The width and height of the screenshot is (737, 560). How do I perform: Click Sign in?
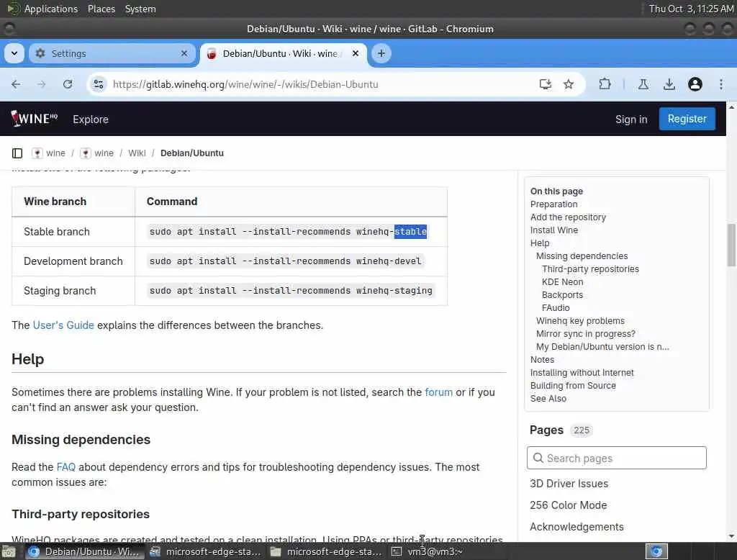(x=631, y=119)
